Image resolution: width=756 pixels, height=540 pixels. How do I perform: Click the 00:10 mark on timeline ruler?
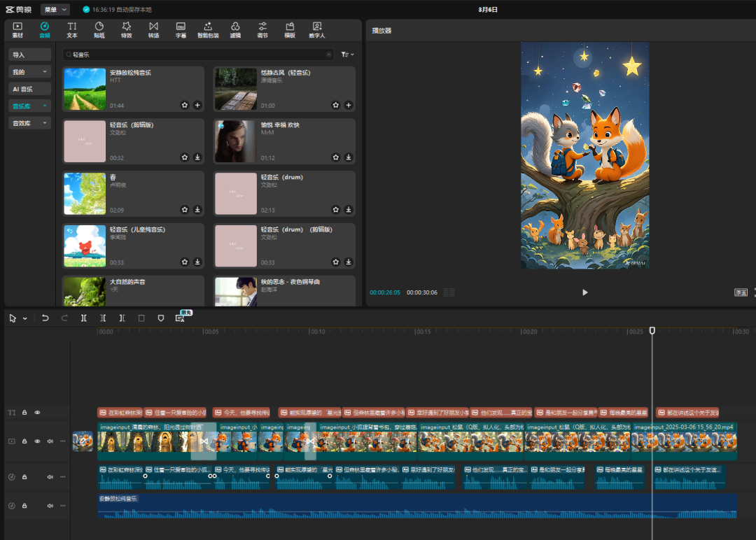coord(317,332)
